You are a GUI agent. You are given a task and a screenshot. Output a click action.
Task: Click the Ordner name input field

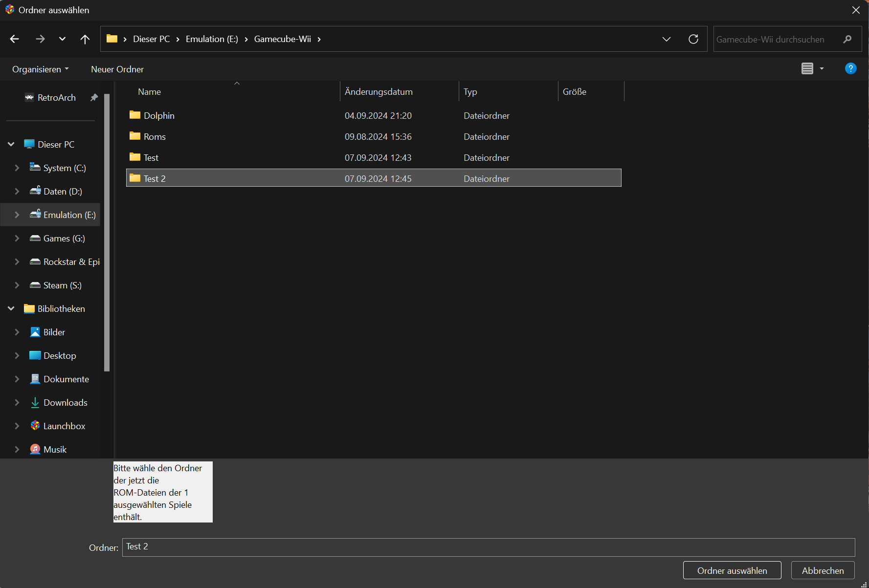[x=489, y=547]
